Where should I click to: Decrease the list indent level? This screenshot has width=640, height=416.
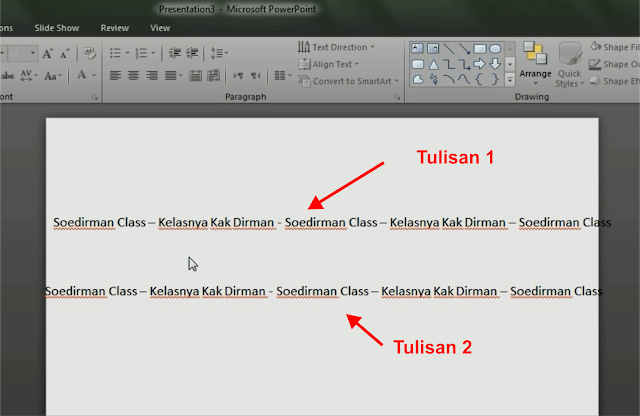175,53
